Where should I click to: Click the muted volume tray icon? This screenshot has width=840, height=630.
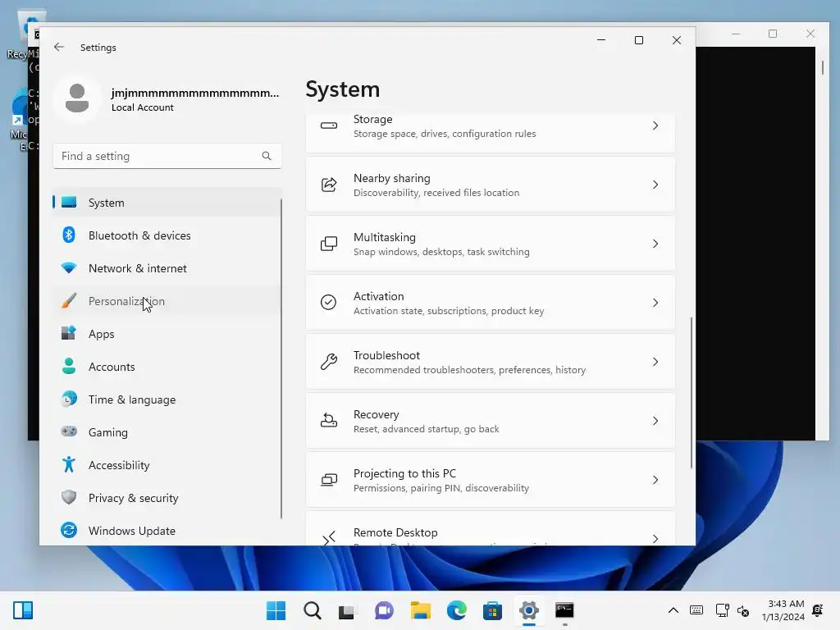(x=743, y=610)
